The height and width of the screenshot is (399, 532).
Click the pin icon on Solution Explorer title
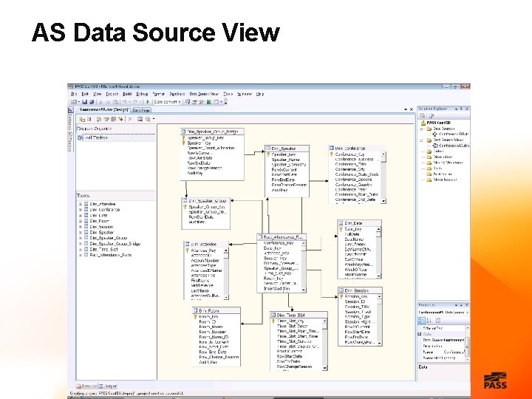pyautogui.click(x=461, y=109)
